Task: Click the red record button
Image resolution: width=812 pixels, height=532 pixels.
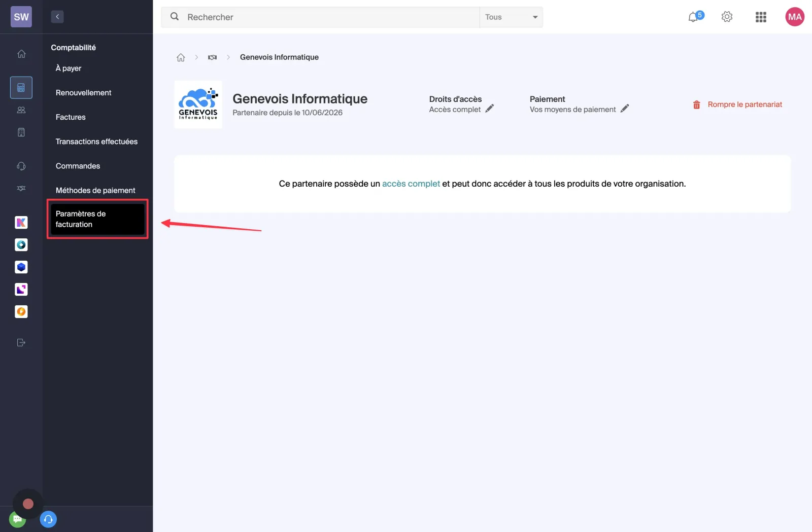Action: [28, 504]
